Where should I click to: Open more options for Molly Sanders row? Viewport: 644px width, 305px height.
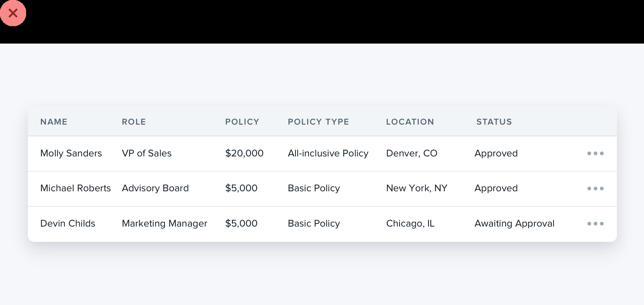(595, 153)
